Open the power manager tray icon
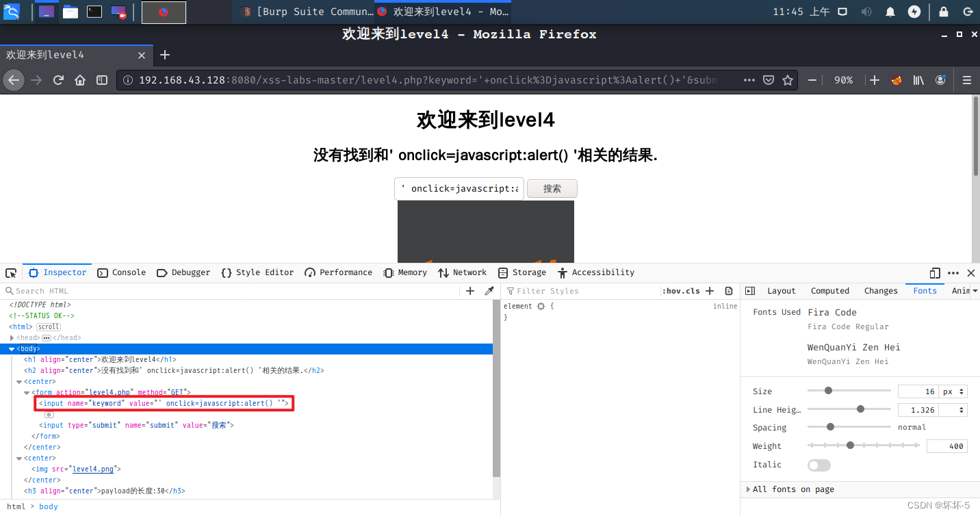980x516 pixels. pos(914,12)
